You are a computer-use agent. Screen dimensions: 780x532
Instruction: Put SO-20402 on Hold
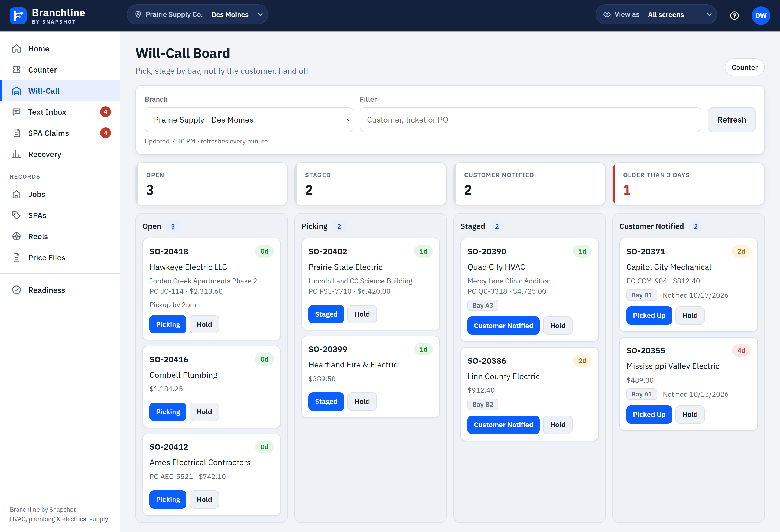click(362, 314)
